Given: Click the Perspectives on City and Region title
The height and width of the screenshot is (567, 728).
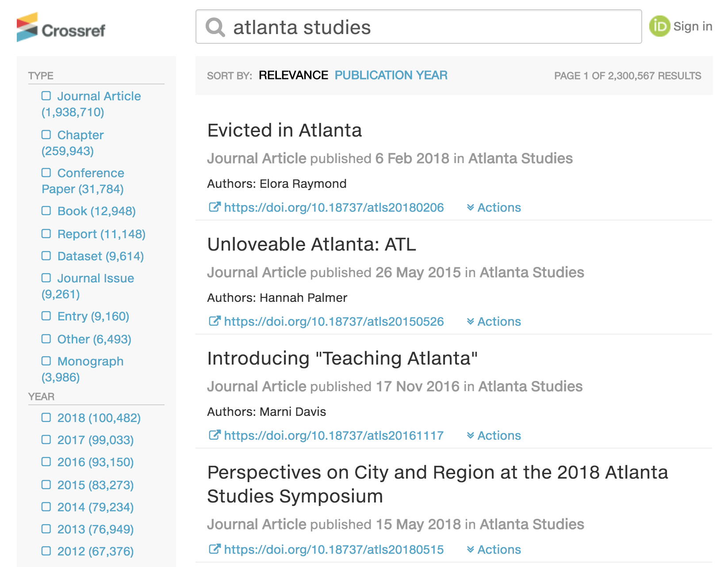Looking at the screenshot, I should (x=437, y=484).
